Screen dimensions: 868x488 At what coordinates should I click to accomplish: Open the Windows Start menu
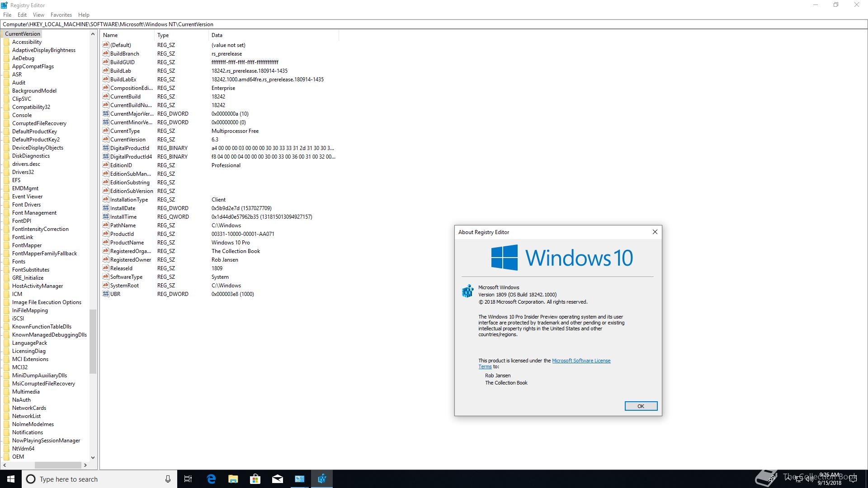[x=11, y=479]
